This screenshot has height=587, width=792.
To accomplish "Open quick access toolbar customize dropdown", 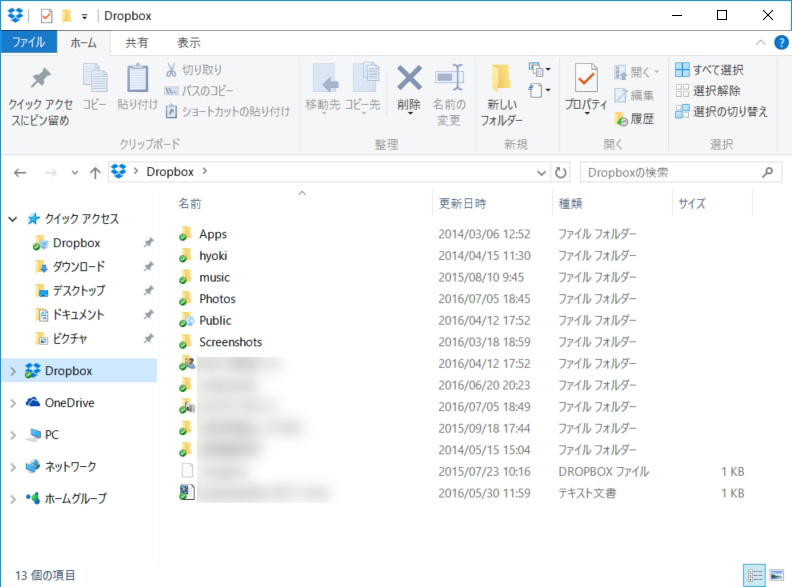I will tap(84, 17).
